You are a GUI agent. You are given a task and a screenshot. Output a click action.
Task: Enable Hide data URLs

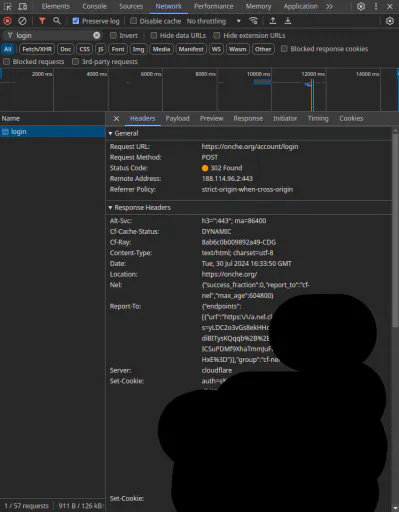(153, 35)
